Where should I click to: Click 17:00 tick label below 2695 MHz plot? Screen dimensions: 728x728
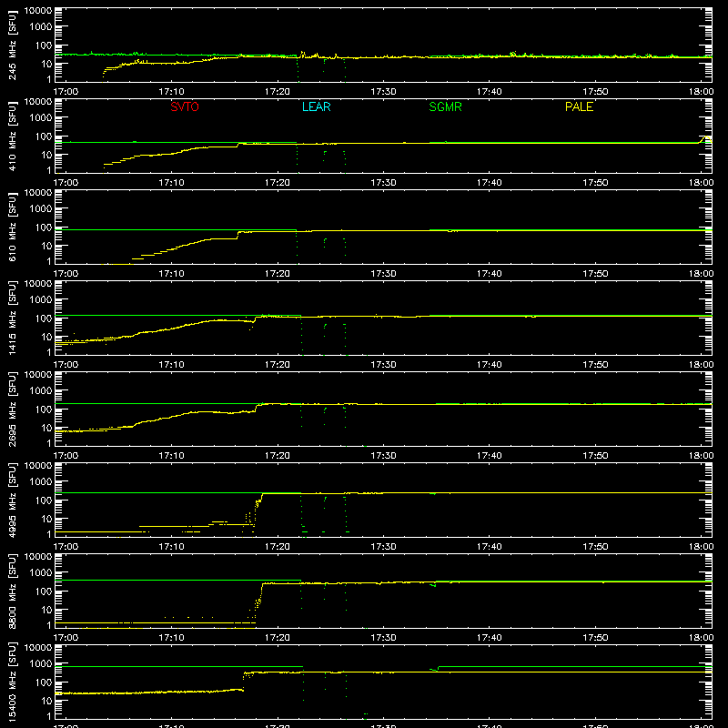click(x=66, y=456)
